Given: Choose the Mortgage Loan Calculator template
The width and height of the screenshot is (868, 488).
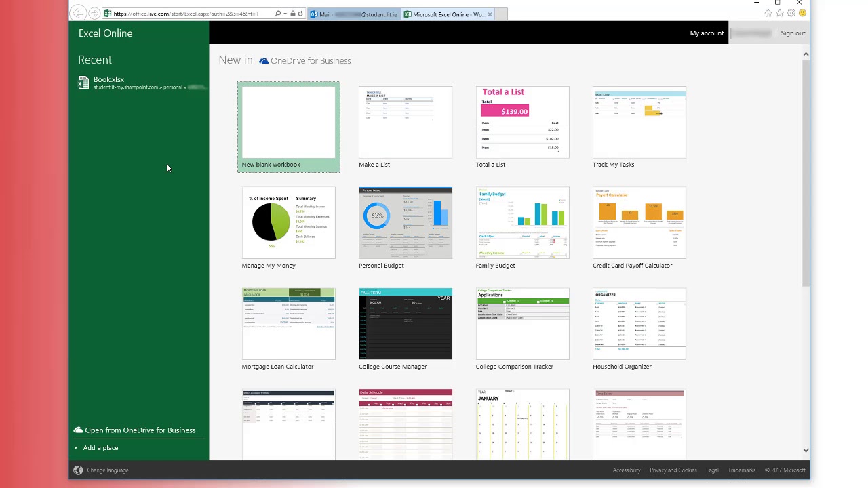Looking at the screenshot, I should [289, 329].
